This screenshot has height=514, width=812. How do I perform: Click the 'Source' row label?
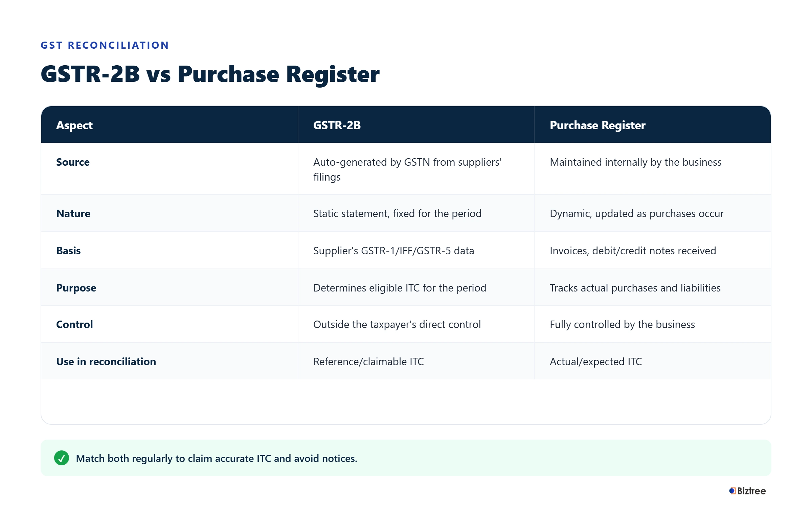[73, 162]
